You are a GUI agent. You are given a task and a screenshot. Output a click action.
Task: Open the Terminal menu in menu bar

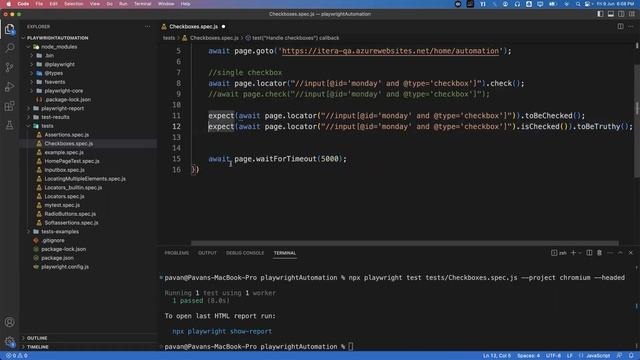pos(142,4)
